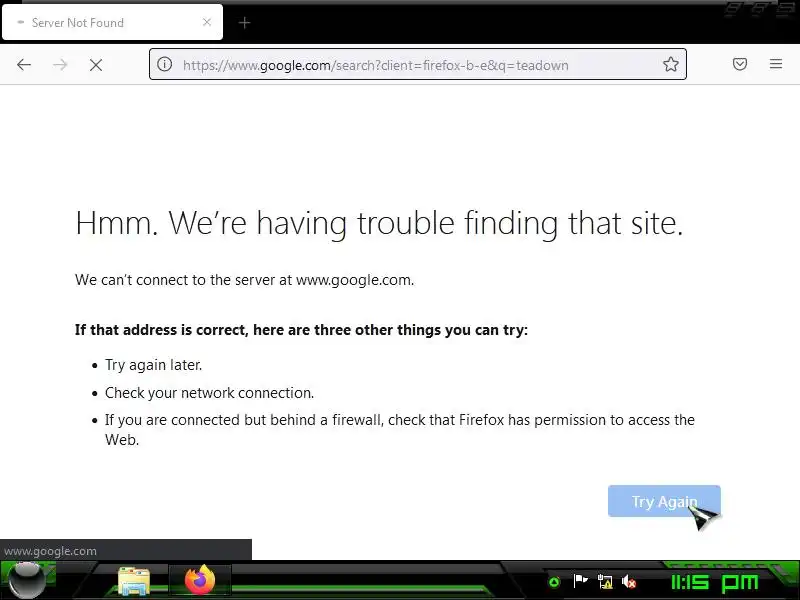Click the 11:15 pm taskbar clock

(714, 583)
